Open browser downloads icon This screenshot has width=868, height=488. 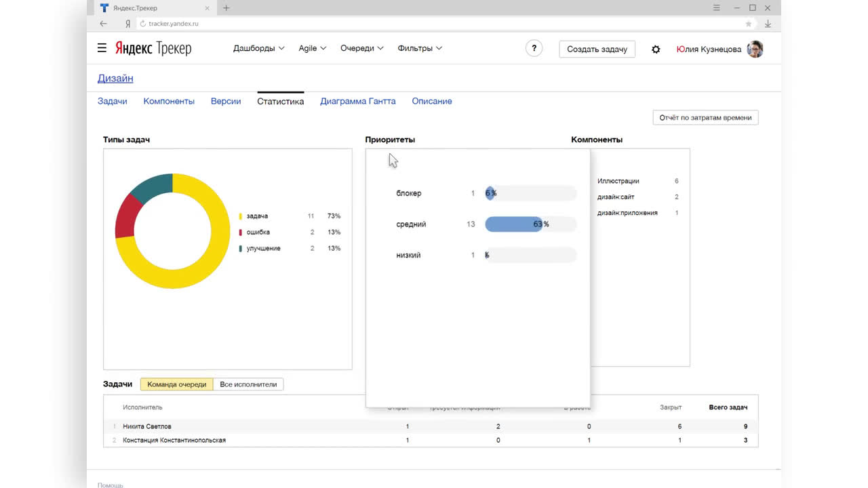coord(768,24)
